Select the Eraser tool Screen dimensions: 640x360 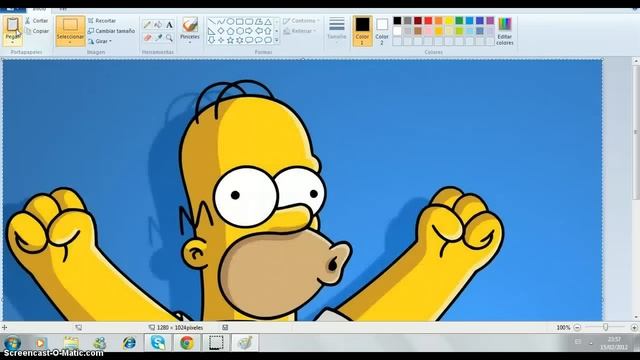[x=147, y=38]
